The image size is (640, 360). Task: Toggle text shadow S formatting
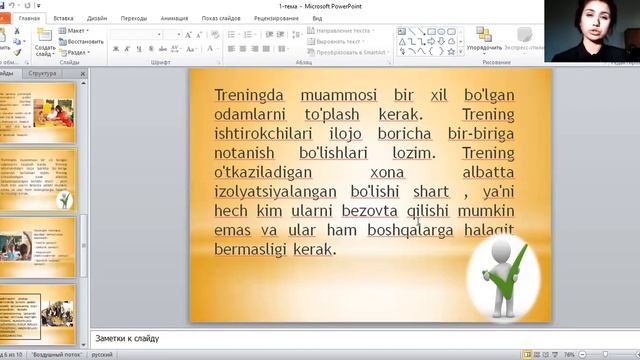(x=151, y=49)
